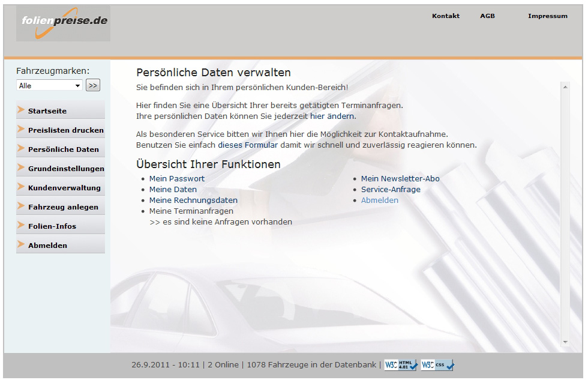
Task: Open the Mein Passwort link
Action: pos(177,179)
